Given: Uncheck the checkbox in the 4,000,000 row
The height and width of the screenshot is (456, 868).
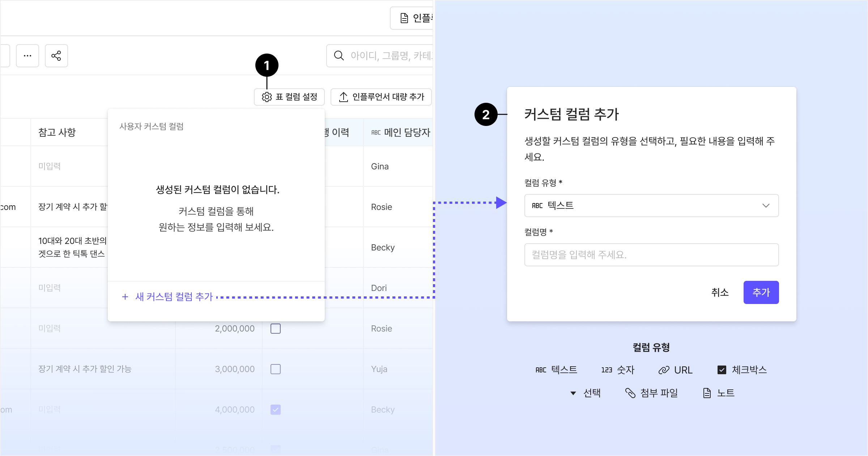Looking at the screenshot, I should [276, 410].
